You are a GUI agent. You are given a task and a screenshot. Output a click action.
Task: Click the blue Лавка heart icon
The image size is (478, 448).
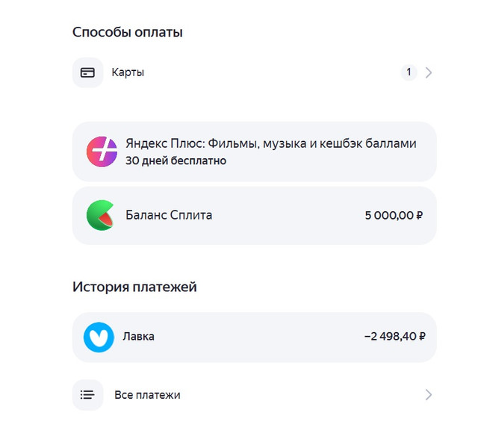click(x=99, y=337)
